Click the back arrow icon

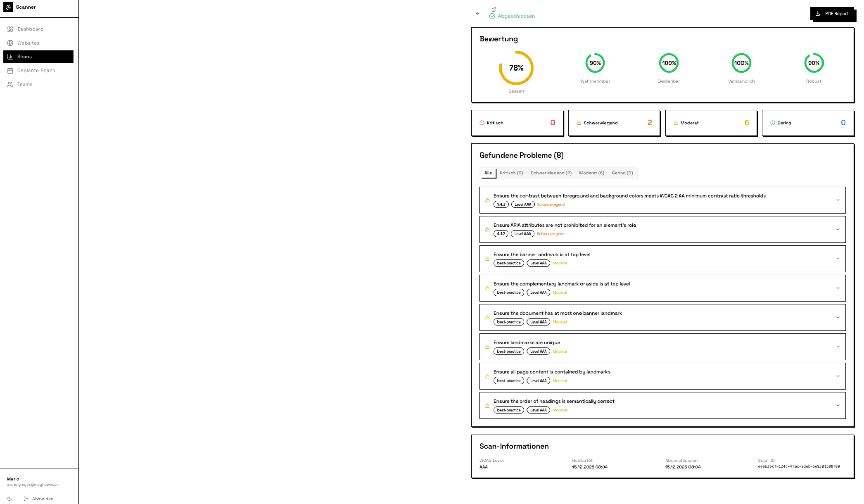coord(478,13)
